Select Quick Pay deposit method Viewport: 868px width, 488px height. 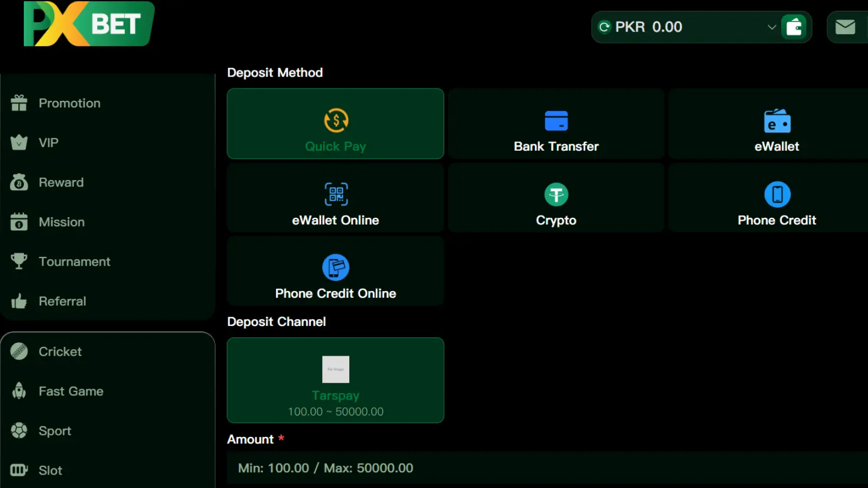[335, 124]
